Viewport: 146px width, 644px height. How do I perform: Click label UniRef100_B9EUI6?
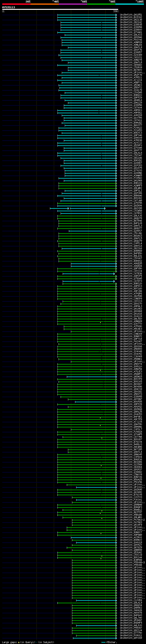pyautogui.click(x=131, y=183)
